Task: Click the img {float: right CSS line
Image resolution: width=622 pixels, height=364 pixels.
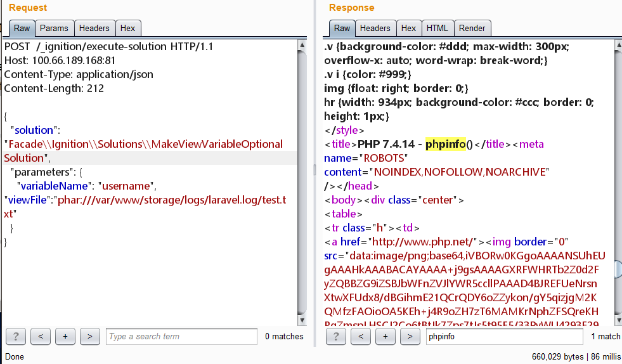Action: 396,88
